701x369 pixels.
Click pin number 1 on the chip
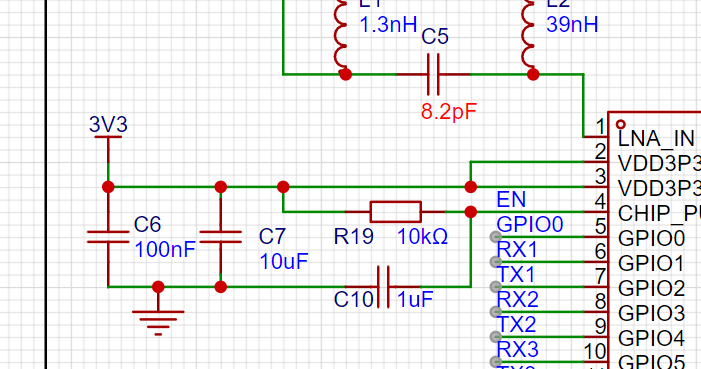(600, 127)
